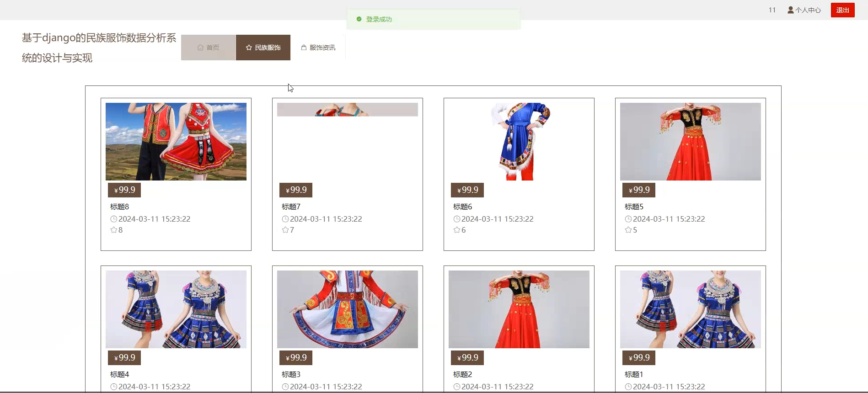Click the ¥99.9 price tag of 标题2
The height and width of the screenshot is (393, 868).
click(x=467, y=358)
